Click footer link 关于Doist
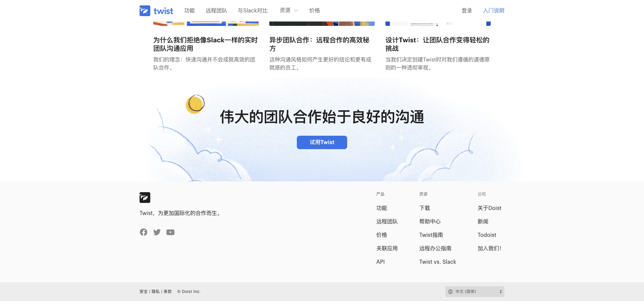This screenshot has width=644, height=301. pos(489,208)
